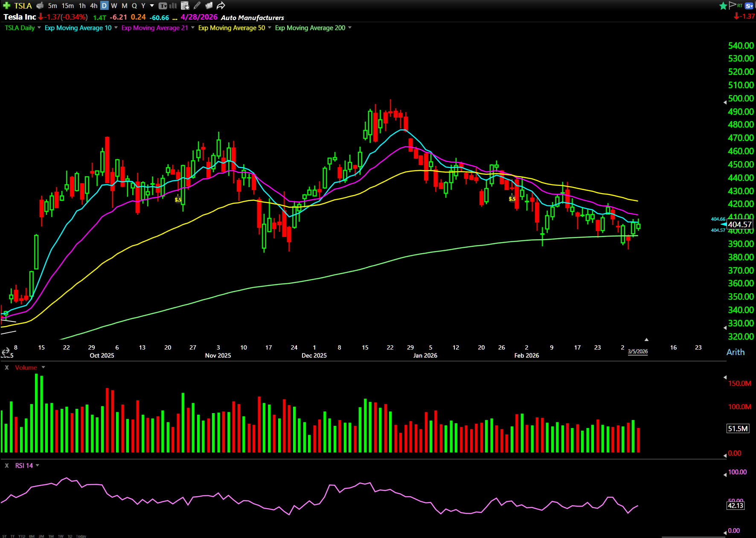The width and height of the screenshot is (756, 538).
Task: Expand the Volume indicator dropdown
Action: [43, 367]
